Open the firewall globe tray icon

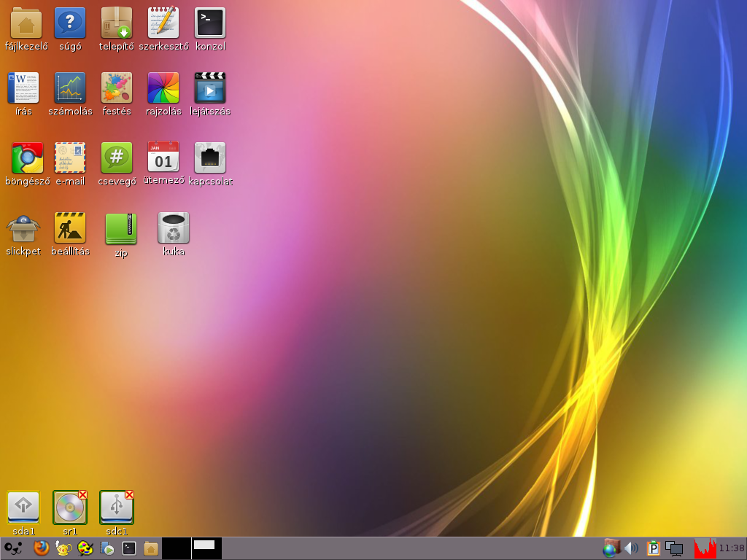click(x=611, y=548)
